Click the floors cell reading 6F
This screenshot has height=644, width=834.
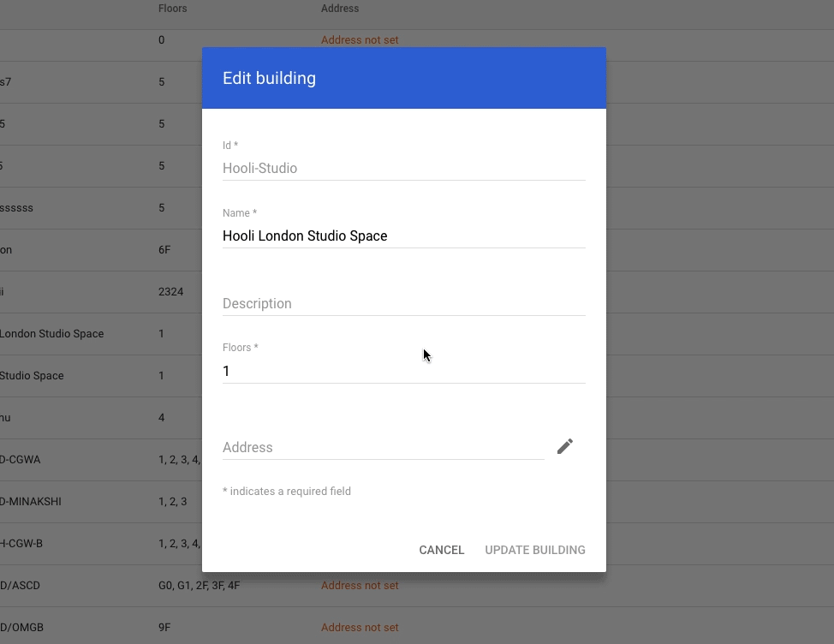pos(164,249)
